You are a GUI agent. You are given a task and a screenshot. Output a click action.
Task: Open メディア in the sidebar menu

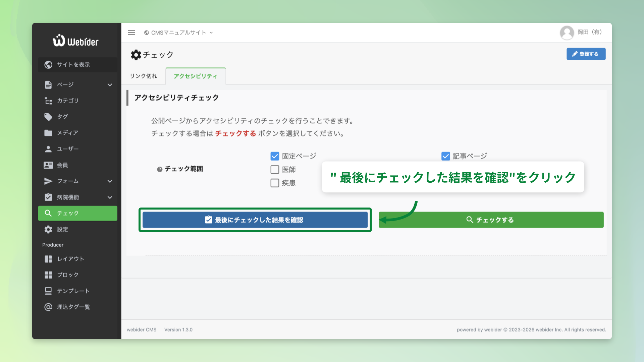click(78, 133)
